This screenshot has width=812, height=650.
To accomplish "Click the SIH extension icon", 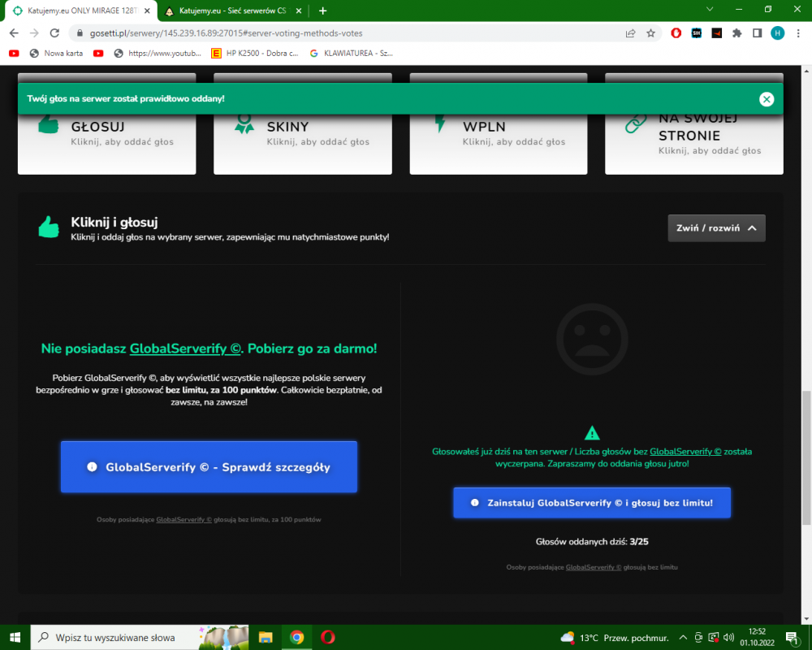I will point(697,33).
